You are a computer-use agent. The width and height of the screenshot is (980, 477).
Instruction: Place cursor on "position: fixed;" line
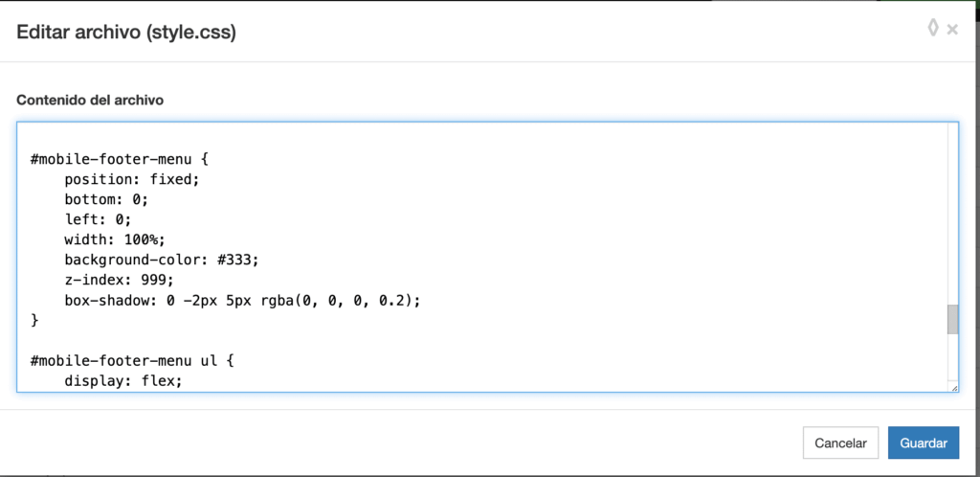pos(131,179)
